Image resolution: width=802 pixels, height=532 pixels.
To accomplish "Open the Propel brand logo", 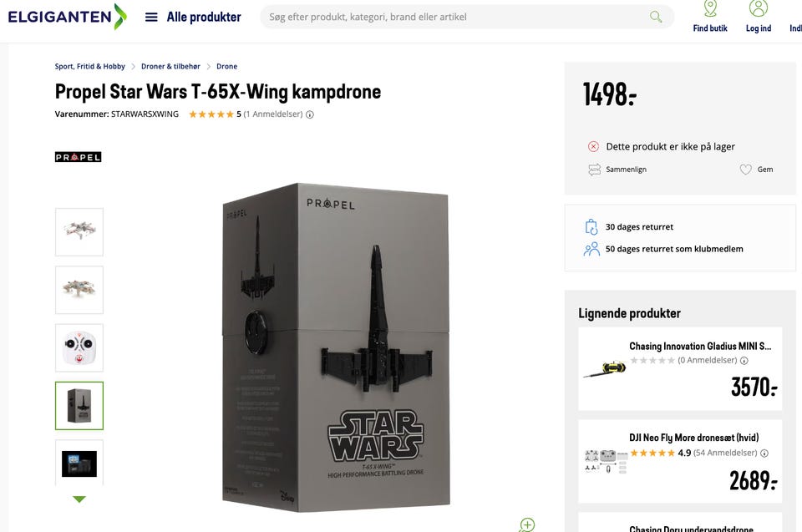I will 78,157.
